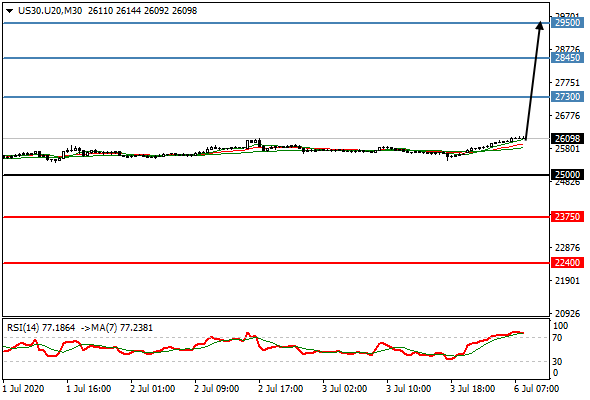Click the 6 Jul 07:00 time label
The width and height of the screenshot is (590, 400).
(x=536, y=389)
